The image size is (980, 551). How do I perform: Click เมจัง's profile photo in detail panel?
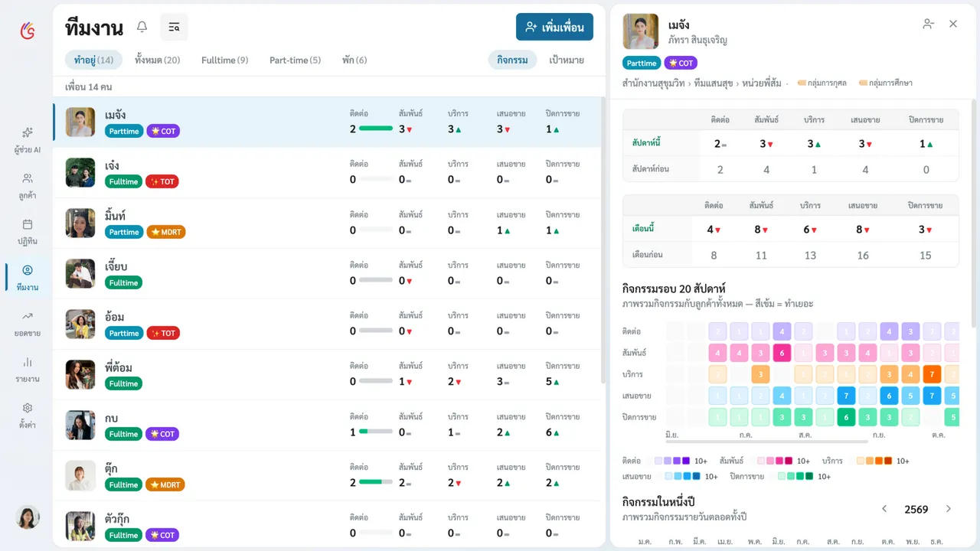click(641, 31)
